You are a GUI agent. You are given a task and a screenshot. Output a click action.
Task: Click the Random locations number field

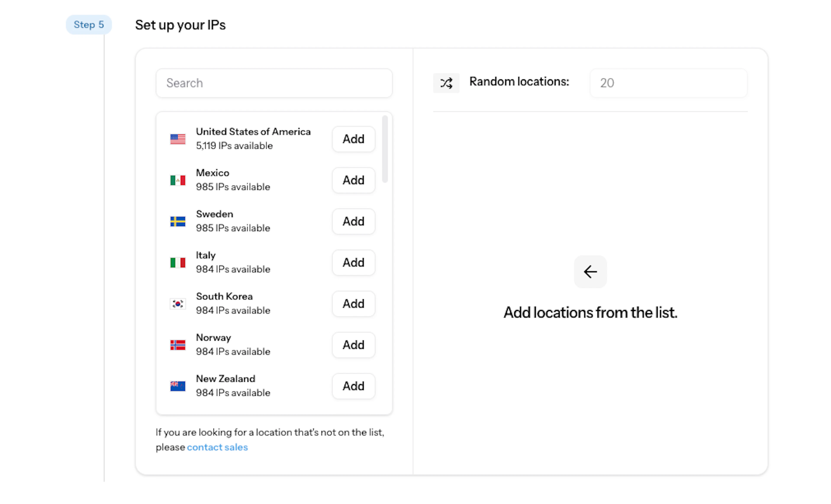pos(668,83)
